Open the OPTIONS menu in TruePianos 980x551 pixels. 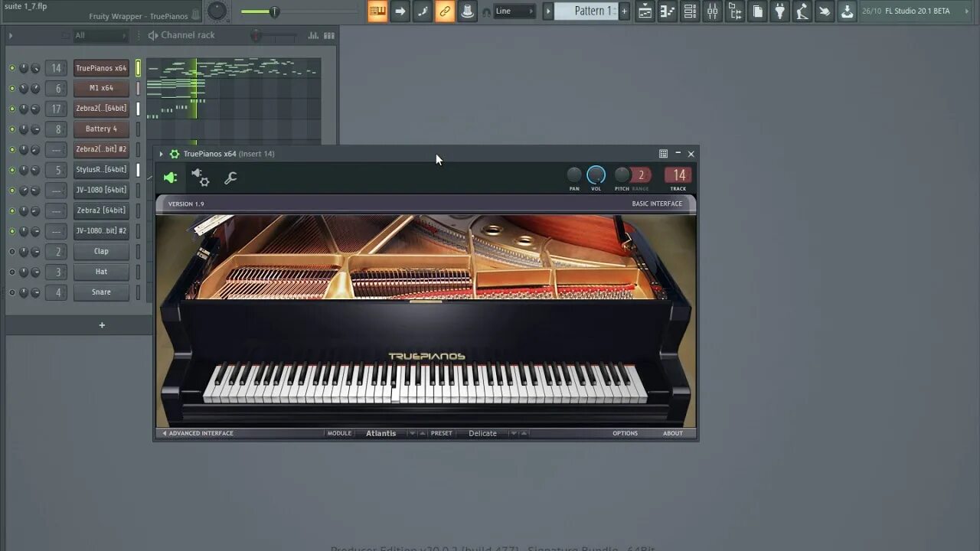tap(625, 433)
